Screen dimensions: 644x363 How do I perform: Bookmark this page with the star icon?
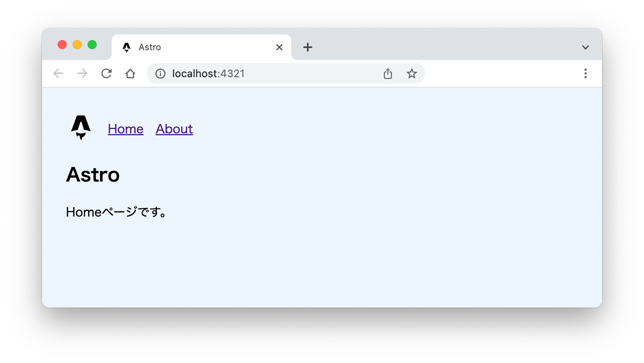point(412,73)
